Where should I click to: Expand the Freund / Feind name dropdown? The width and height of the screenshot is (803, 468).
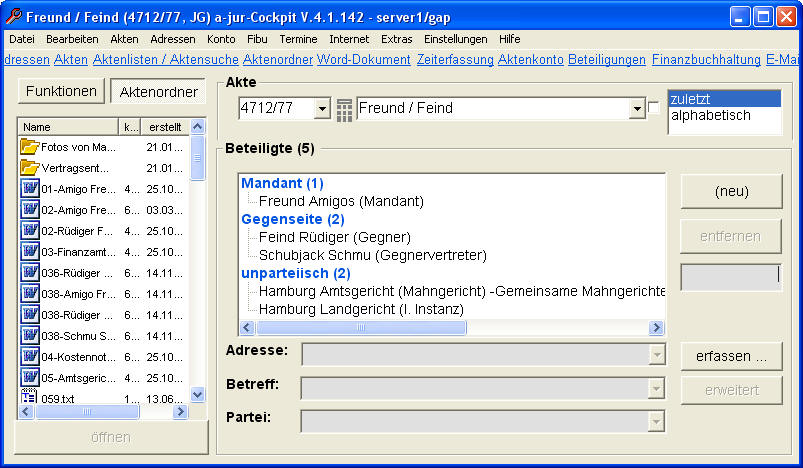click(x=637, y=109)
